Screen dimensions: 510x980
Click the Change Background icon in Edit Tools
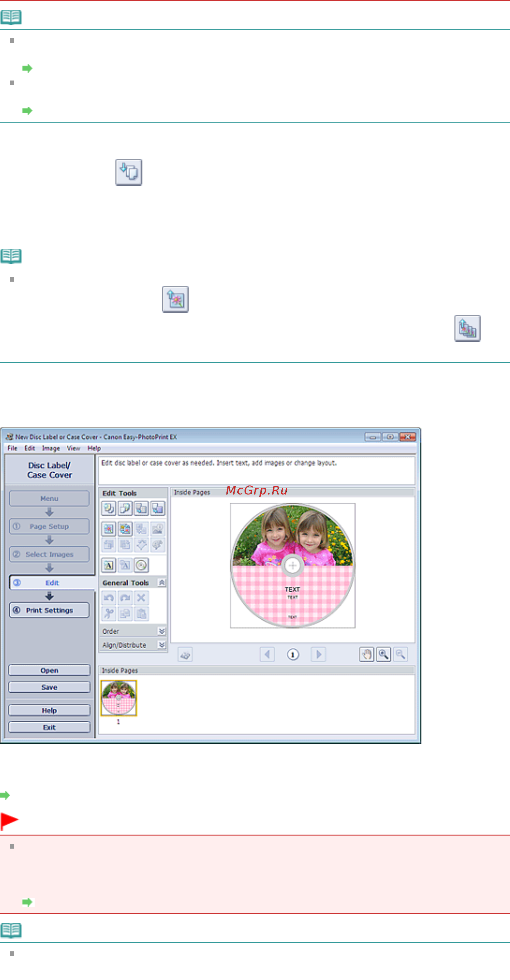tap(158, 508)
